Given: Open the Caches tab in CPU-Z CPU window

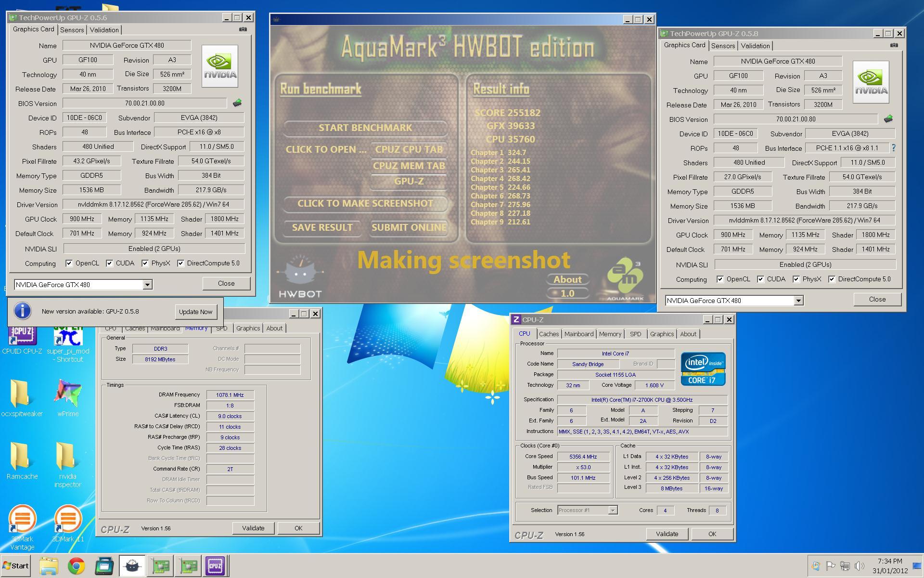Looking at the screenshot, I should pyautogui.click(x=549, y=334).
